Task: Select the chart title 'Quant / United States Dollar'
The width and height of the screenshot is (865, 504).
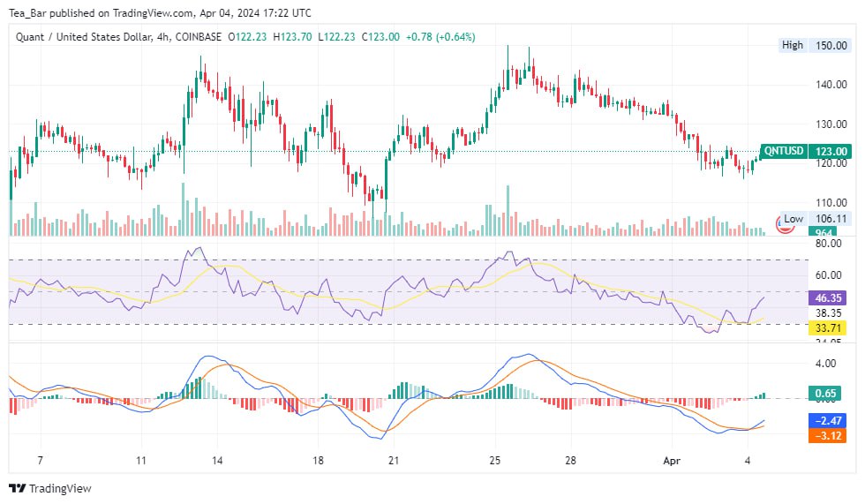Action: coord(83,37)
